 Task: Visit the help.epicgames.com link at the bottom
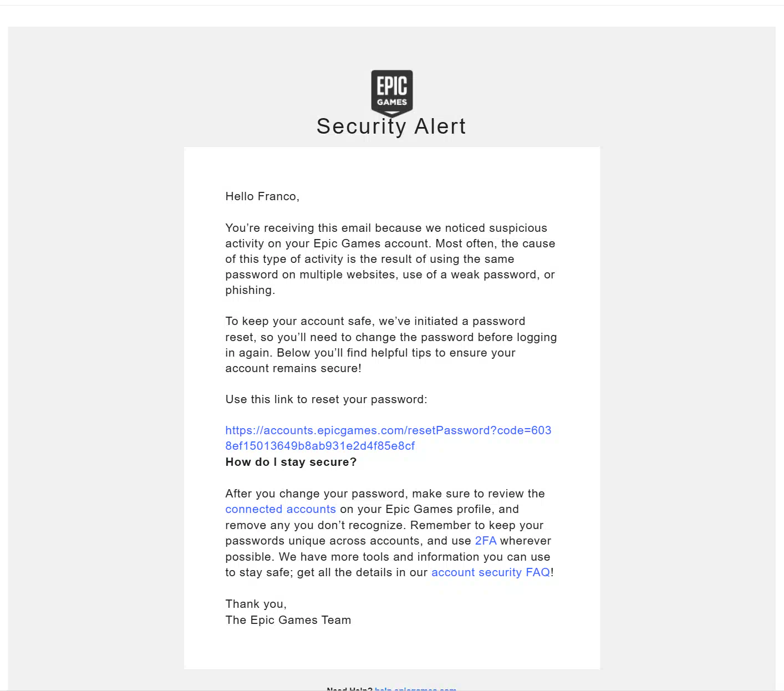click(415, 688)
